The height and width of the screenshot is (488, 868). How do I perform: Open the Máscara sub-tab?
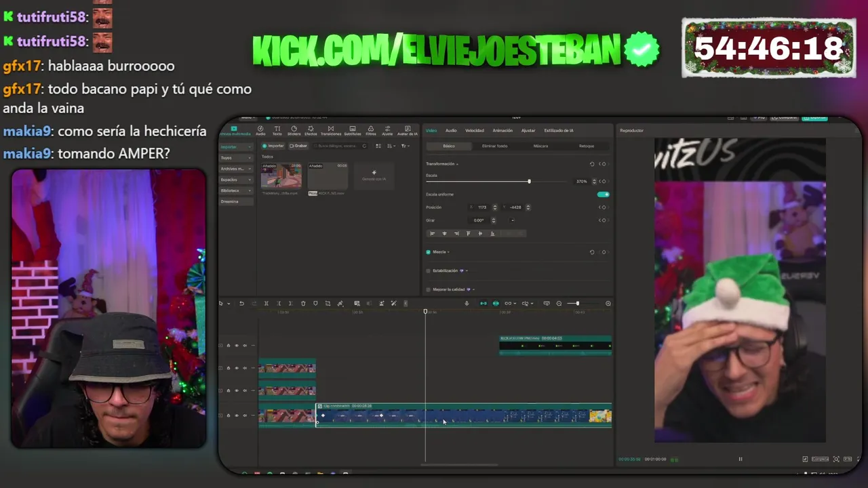(x=540, y=146)
